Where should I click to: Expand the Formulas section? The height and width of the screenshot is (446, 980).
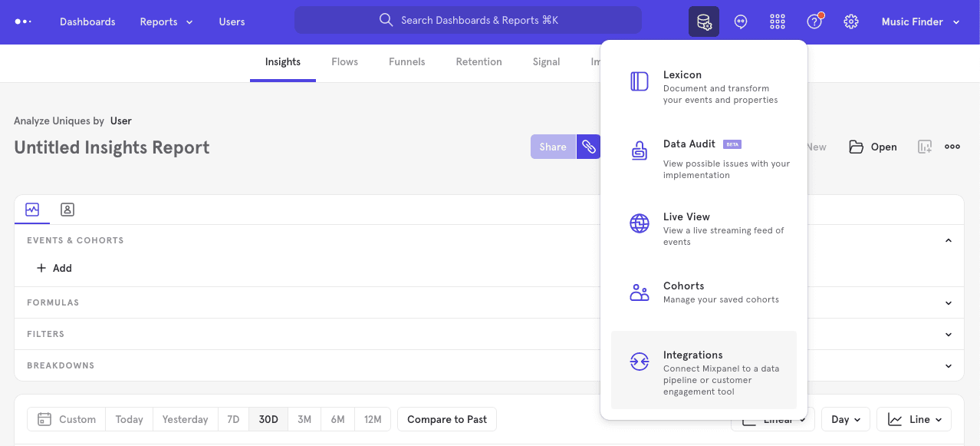(x=949, y=303)
